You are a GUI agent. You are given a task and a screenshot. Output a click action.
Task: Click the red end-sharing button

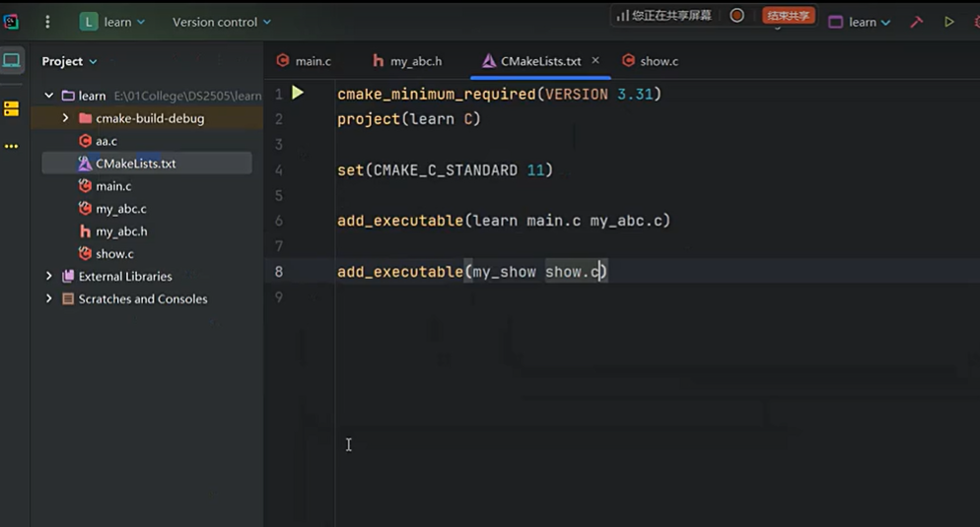click(x=788, y=15)
